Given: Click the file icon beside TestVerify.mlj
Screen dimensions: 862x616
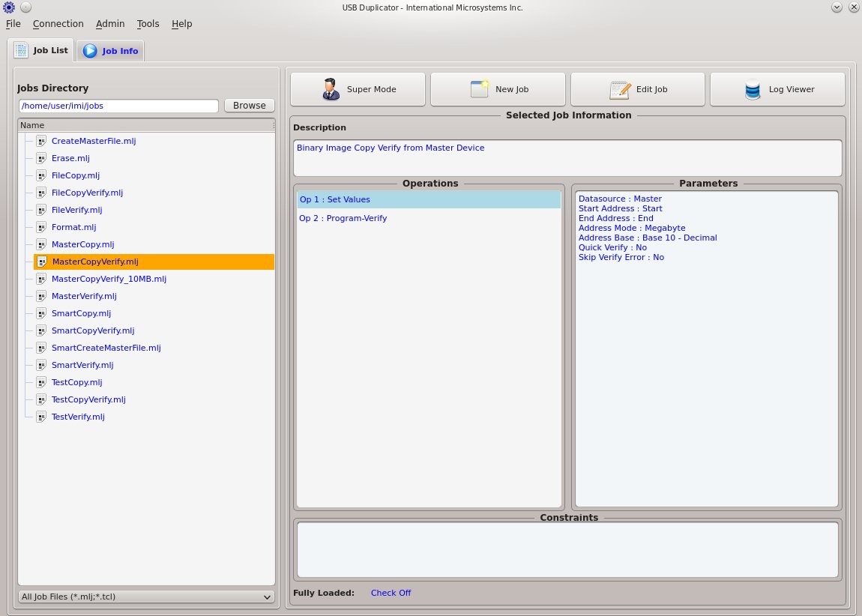Looking at the screenshot, I should (x=41, y=417).
